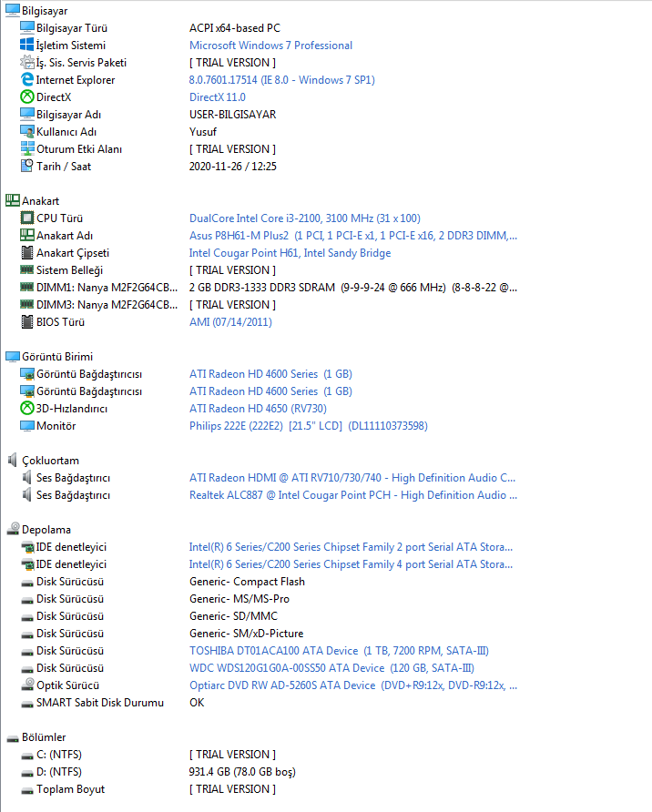Click the Anakart section header icon
Image resolution: width=652 pixels, height=812 pixels.
(x=13, y=200)
